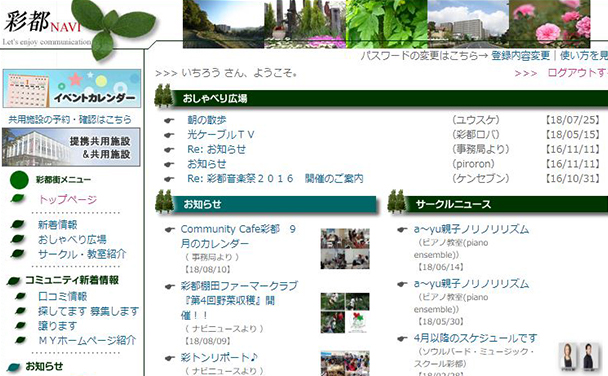This screenshot has width=608, height=376.
Task: Open 4月以降のスケジュールです circle news
Action: (x=476, y=338)
